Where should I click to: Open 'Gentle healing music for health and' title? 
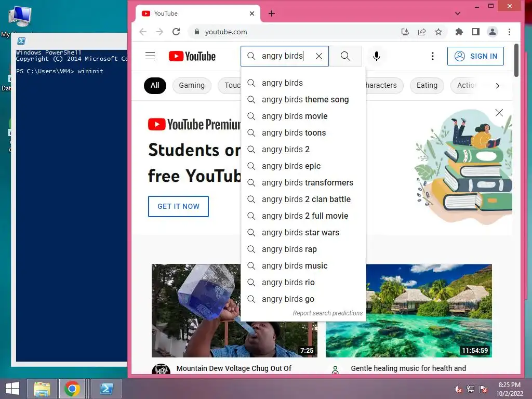click(408, 368)
